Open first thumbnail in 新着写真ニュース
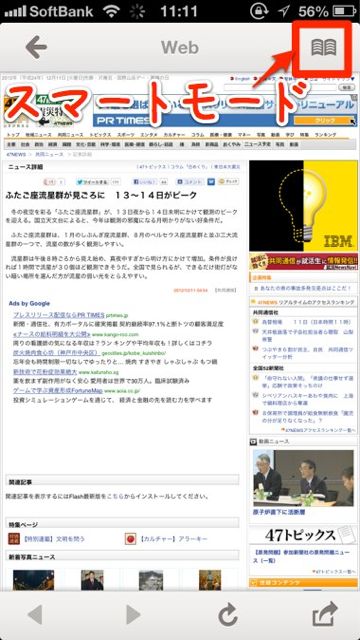Viewport: 360px width, 640px height. (x=33, y=580)
